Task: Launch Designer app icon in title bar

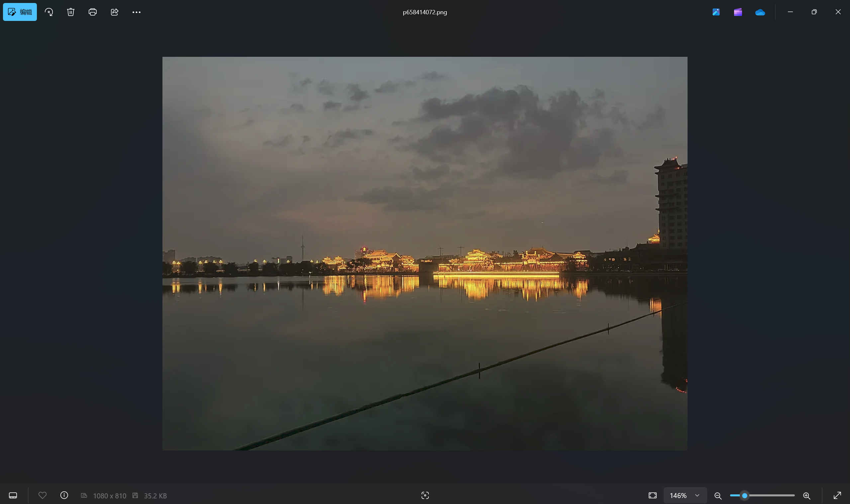Action: coord(716,12)
